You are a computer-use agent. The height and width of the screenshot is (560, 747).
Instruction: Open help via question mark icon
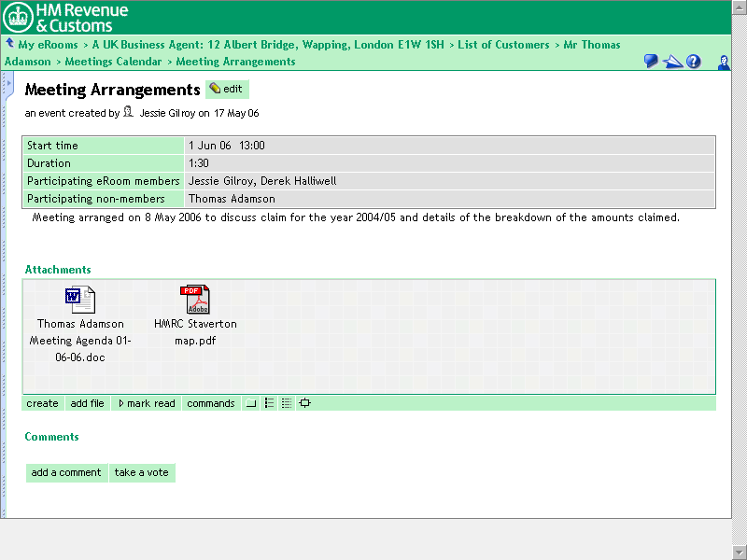[x=694, y=62]
